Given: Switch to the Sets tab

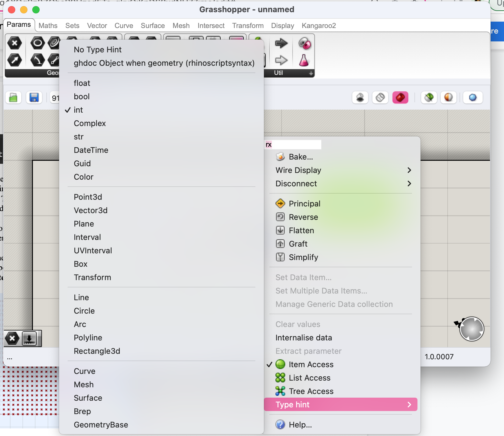Looking at the screenshot, I should pos(72,26).
